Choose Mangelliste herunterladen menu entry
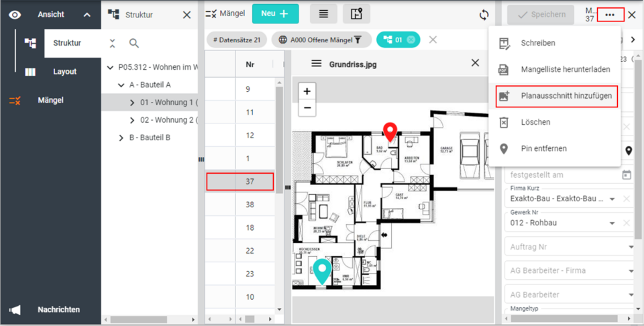The height and width of the screenshot is (326, 644). point(566,69)
